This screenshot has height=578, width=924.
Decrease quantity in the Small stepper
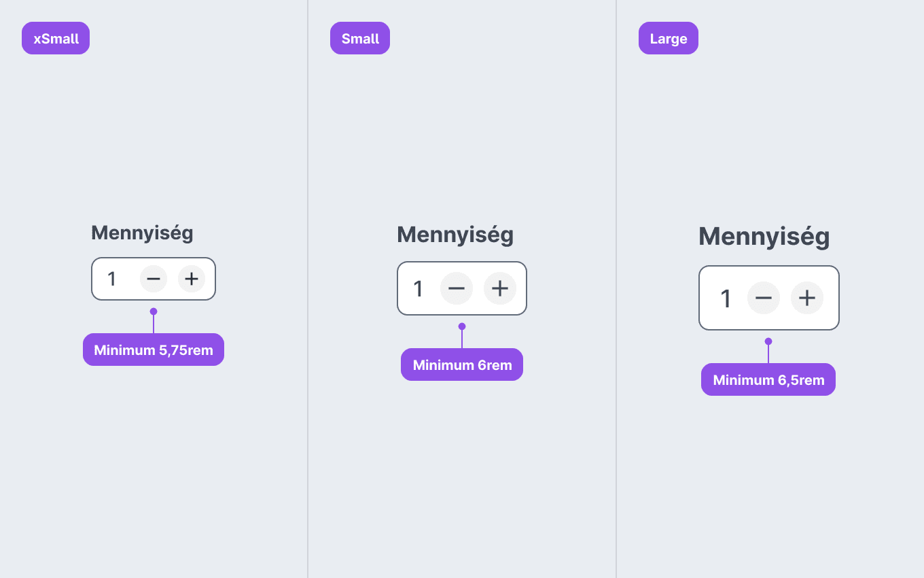pos(457,288)
